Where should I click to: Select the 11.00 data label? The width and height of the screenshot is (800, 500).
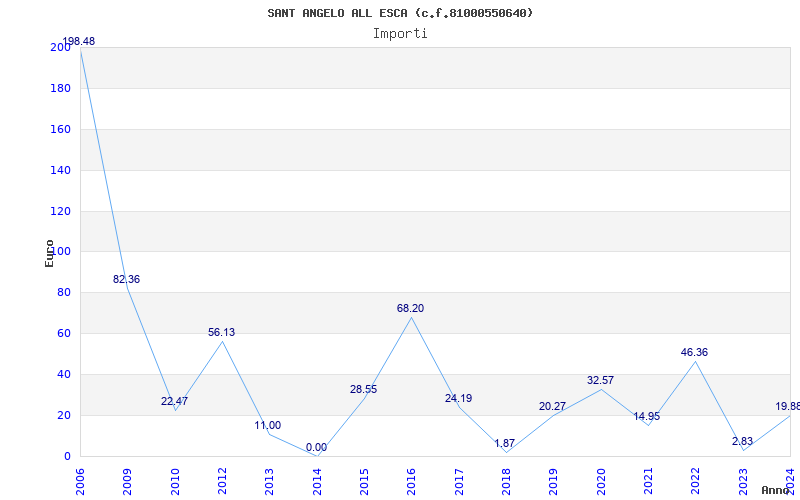pyautogui.click(x=268, y=425)
